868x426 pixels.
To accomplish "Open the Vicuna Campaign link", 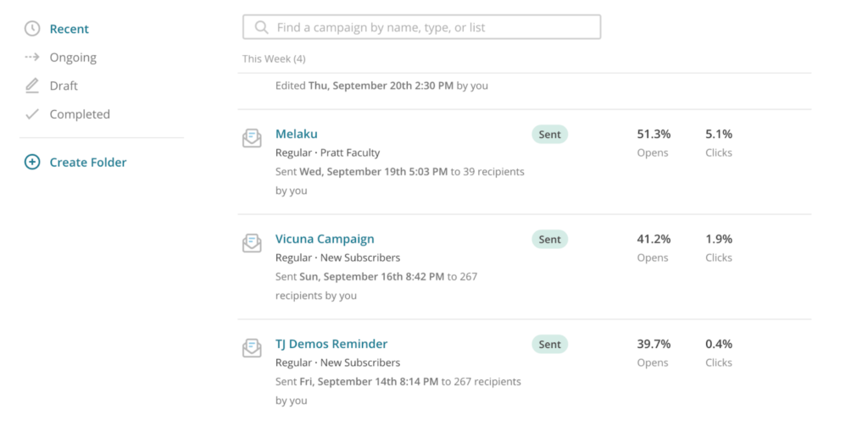I will (325, 239).
